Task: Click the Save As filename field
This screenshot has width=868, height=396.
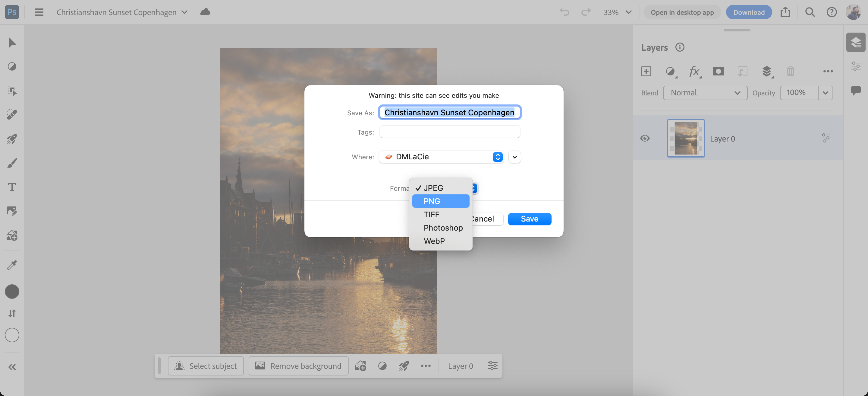Action: pyautogui.click(x=449, y=112)
